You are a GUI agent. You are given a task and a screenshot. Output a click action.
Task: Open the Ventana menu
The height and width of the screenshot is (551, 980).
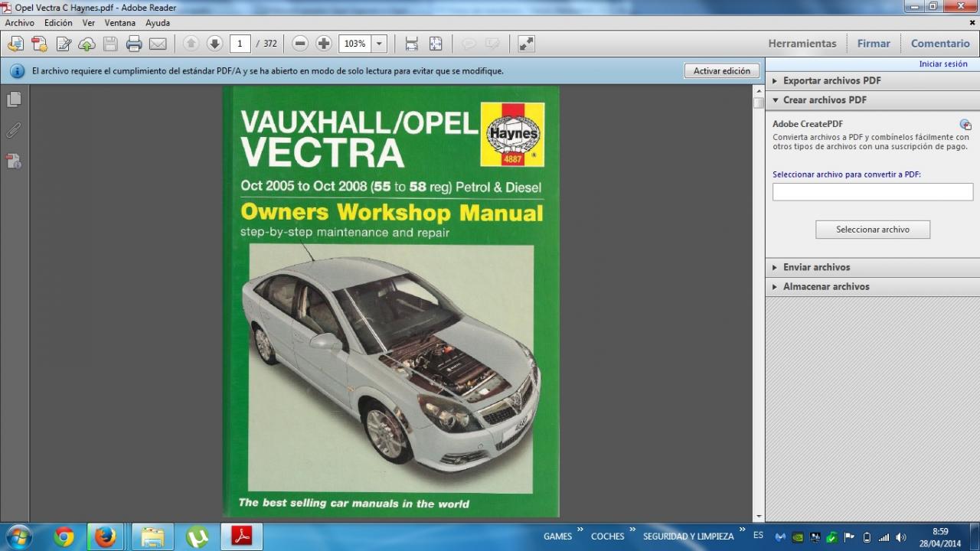click(x=120, y=23)
